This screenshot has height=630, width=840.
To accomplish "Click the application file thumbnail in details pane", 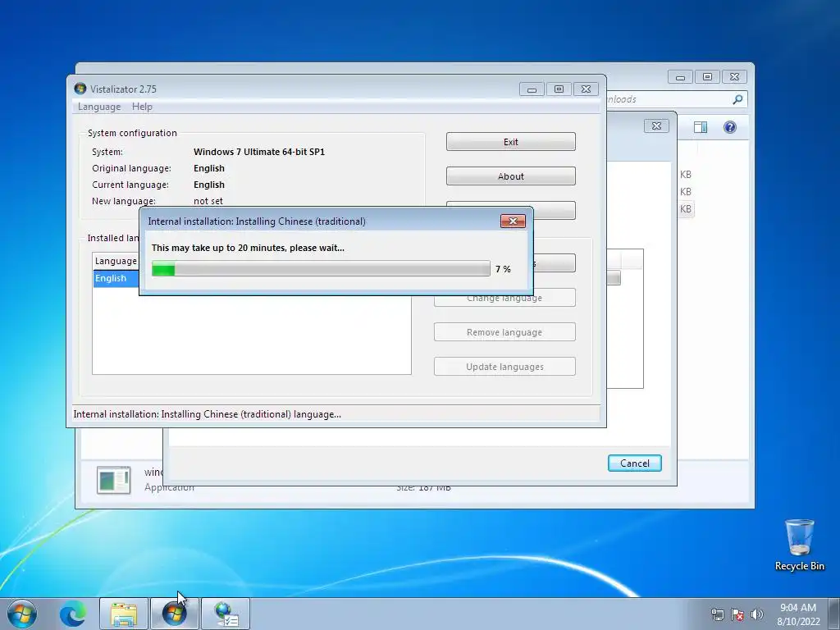I will [113, 480].
